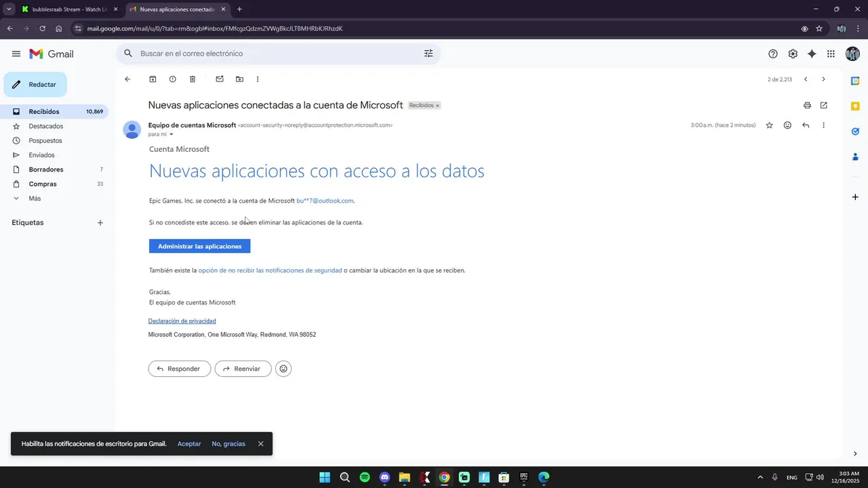Dismiss the notifications prompt
Screen dimensions: 868x488
click(x=260, y=444)
